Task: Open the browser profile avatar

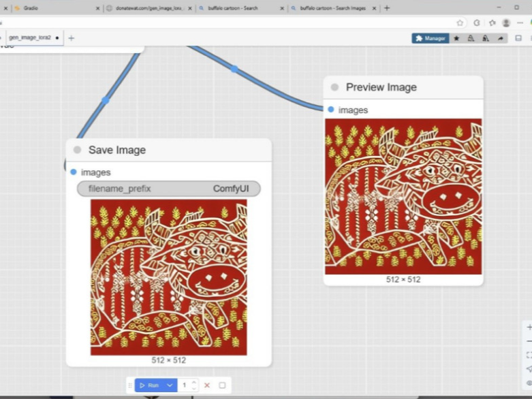Action: coord(506,22)
